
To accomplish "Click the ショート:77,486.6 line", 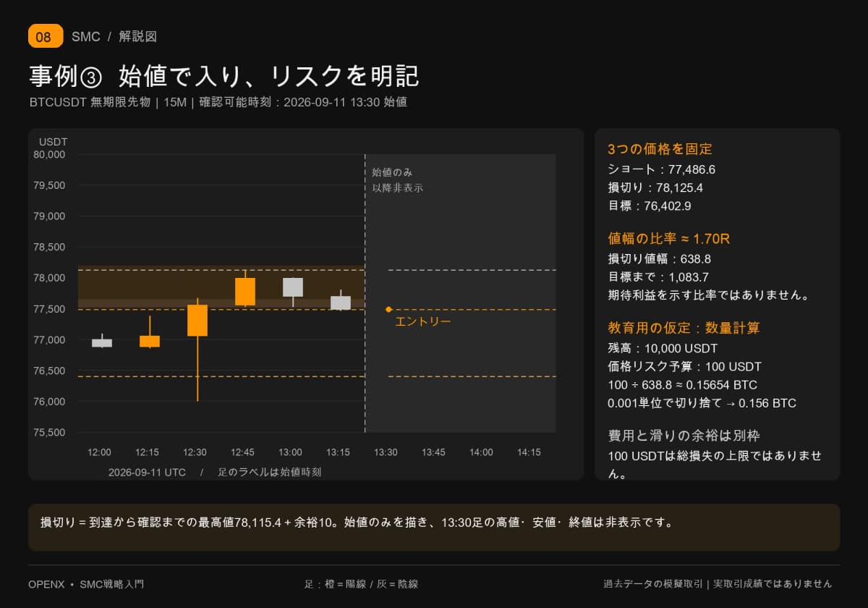I will pyautogui.click(x=662, y=169).
